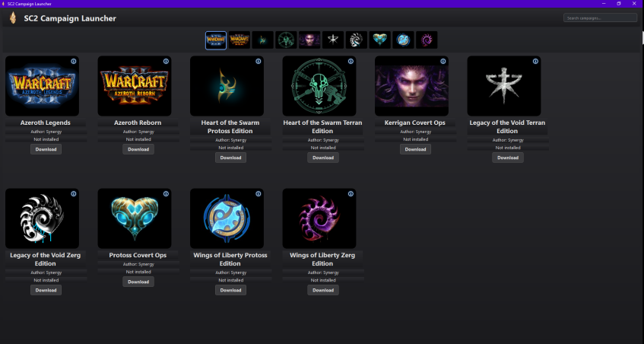Open info icon on Kerrigan Covert Ops card
Screen dimensions: 644x344
click(x=443, y=61)
